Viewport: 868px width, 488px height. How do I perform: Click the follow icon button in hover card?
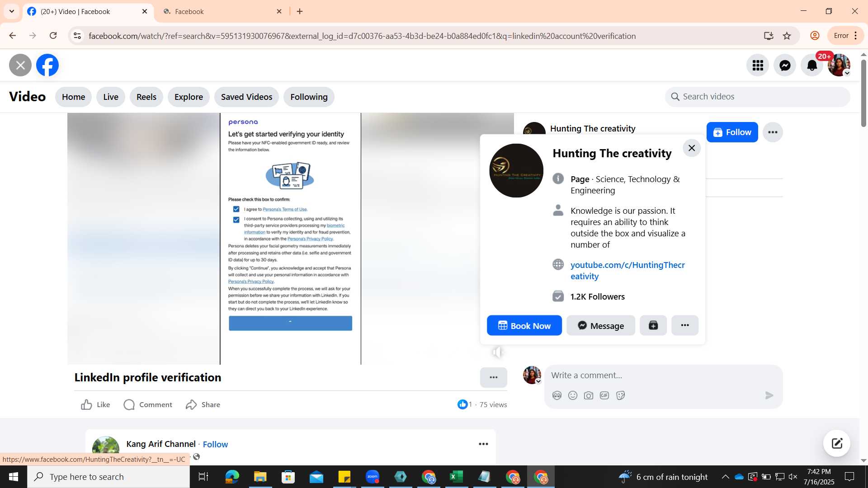[x=653, y=325]
